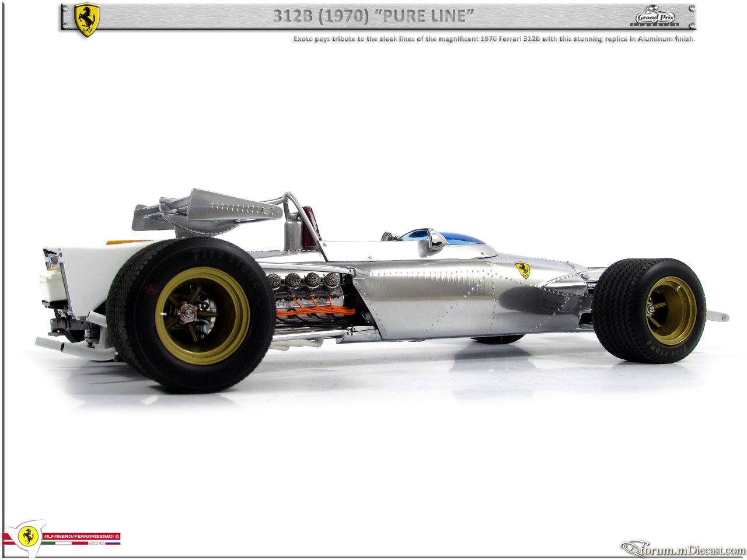Click the Ferrari shield logo in the header banner
This screenshot has height=560, width=747.
point(87,20)
